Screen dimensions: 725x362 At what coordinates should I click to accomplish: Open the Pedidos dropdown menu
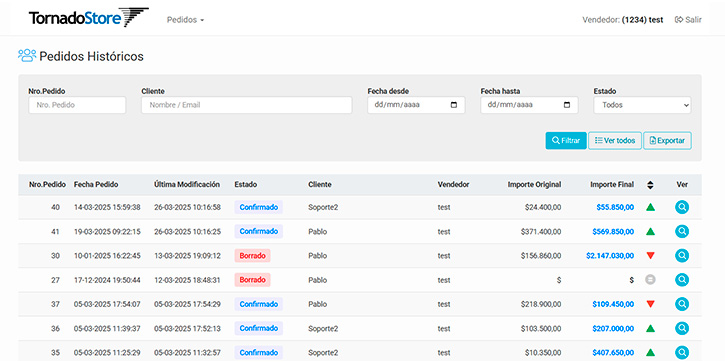[185, 20]
